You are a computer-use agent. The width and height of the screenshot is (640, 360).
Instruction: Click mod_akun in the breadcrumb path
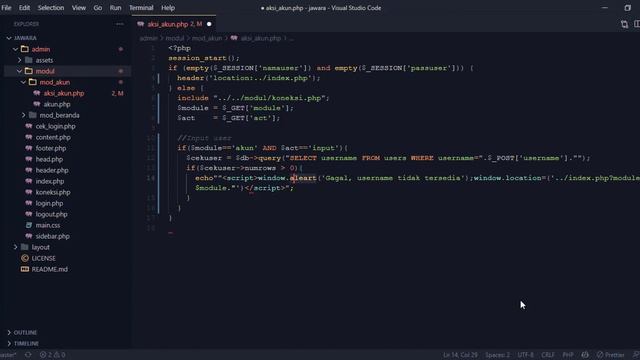[207, 38]
